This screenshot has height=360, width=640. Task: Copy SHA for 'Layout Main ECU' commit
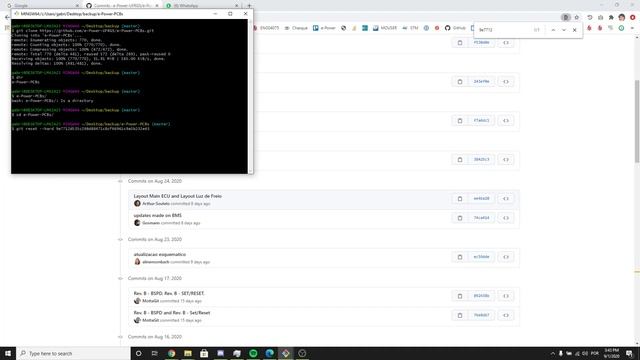[x=460, y=199]
